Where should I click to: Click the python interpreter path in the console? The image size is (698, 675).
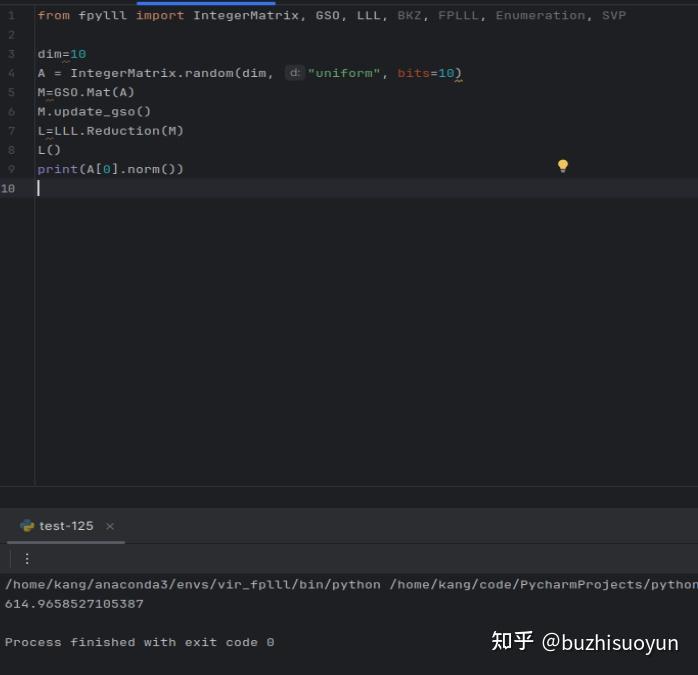point(193,584)
